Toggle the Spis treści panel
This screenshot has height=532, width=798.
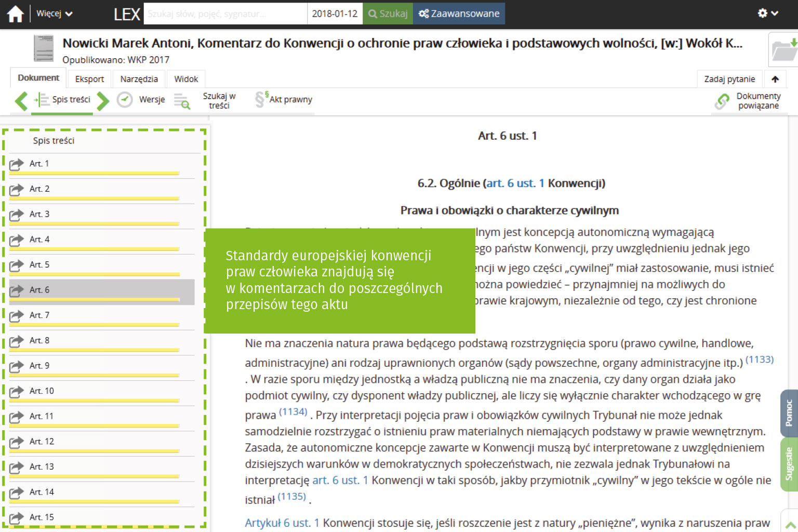pos(63,100)
